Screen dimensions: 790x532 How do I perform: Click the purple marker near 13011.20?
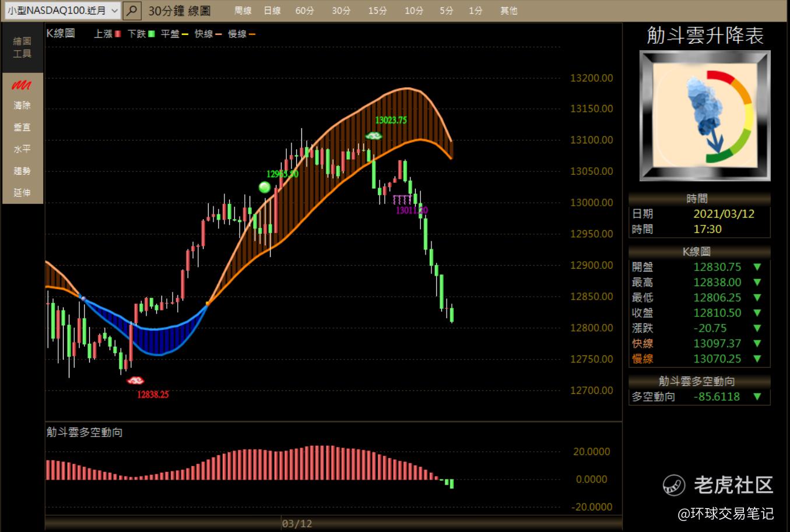[x=403, y=200]
